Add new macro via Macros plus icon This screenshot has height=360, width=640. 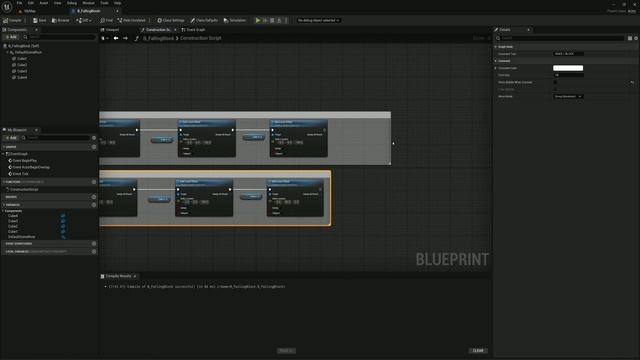pyautogui.click(x=94, y=197)
